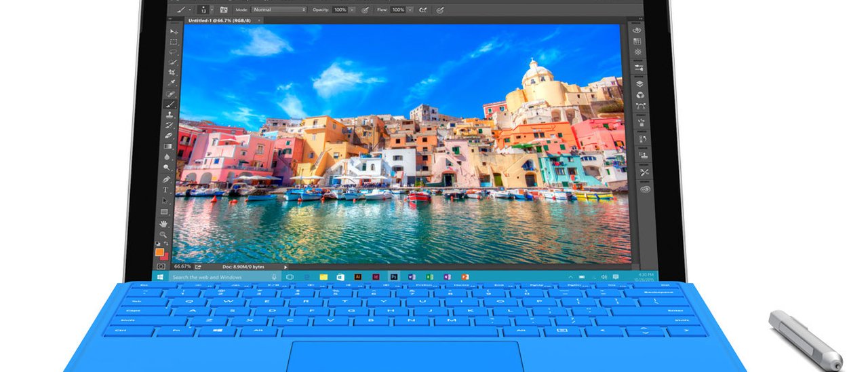Screen dimensions: 868x372
Task: Select the Eyedropper tool
Action: point(172,82)
